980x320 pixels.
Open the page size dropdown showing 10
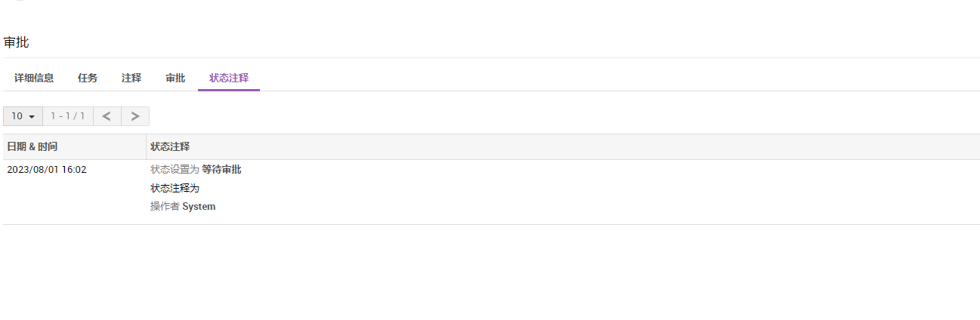click(23, 116)
